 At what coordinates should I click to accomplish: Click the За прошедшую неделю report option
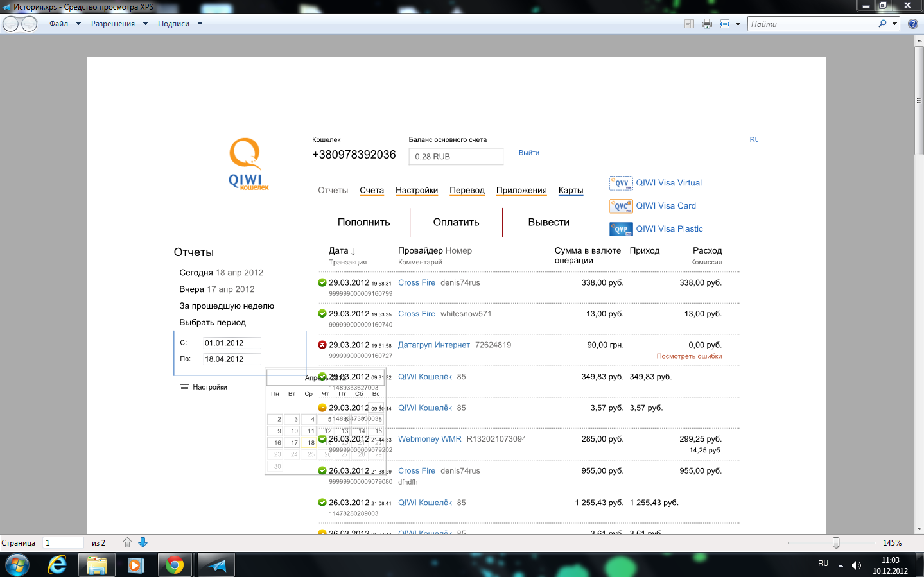227,306
